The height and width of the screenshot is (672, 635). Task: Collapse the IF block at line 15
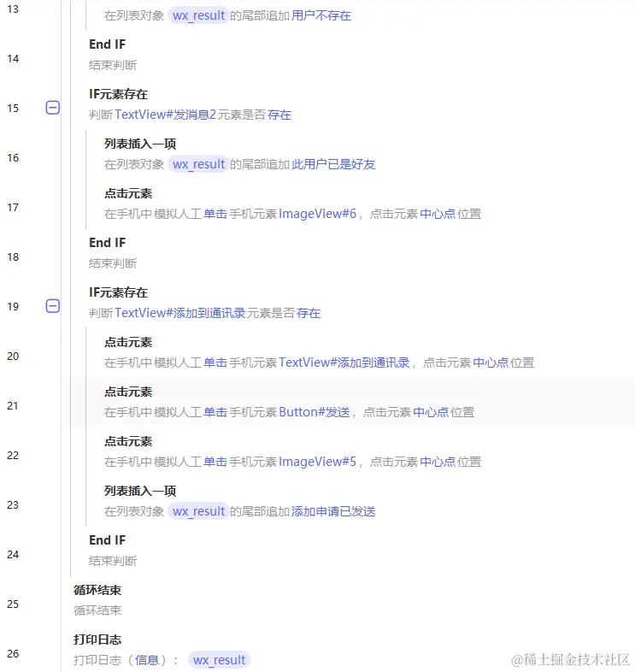click(53, 108)
